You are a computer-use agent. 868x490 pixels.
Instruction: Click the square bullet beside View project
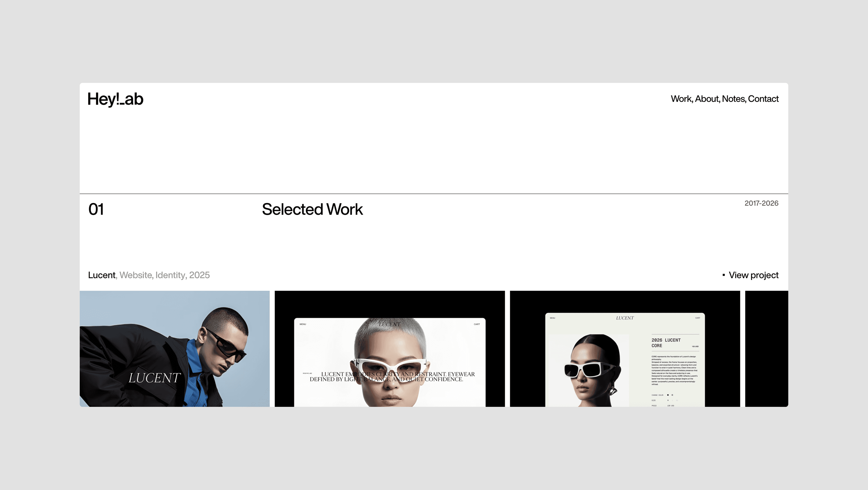click(x=723, y=275)
